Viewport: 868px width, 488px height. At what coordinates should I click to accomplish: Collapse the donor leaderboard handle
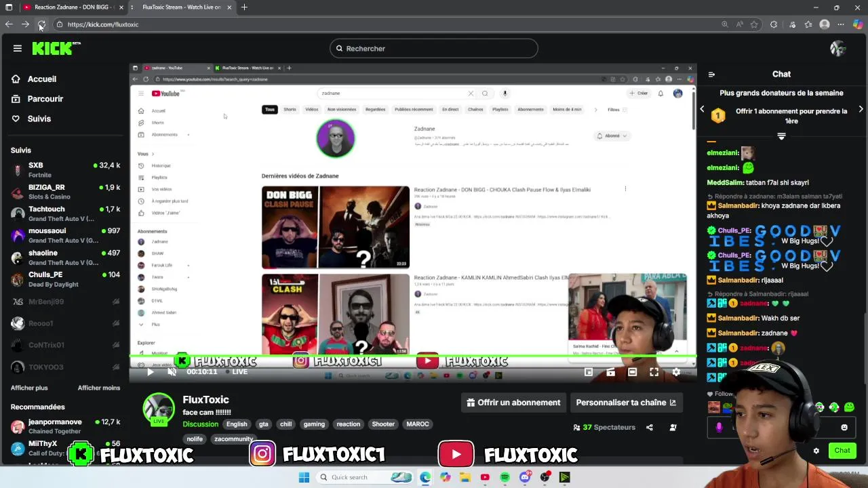click(x=781, y=136)
